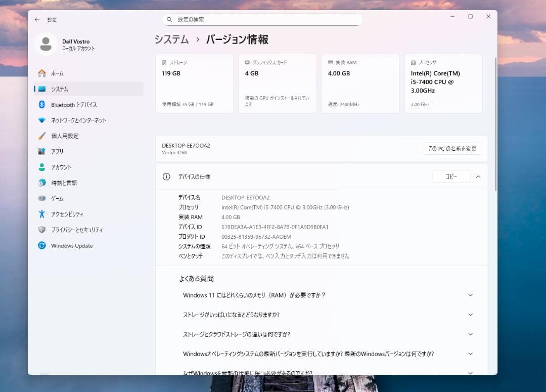
Task: Collapse the デバイスの仕様 section
Action: 479,177
